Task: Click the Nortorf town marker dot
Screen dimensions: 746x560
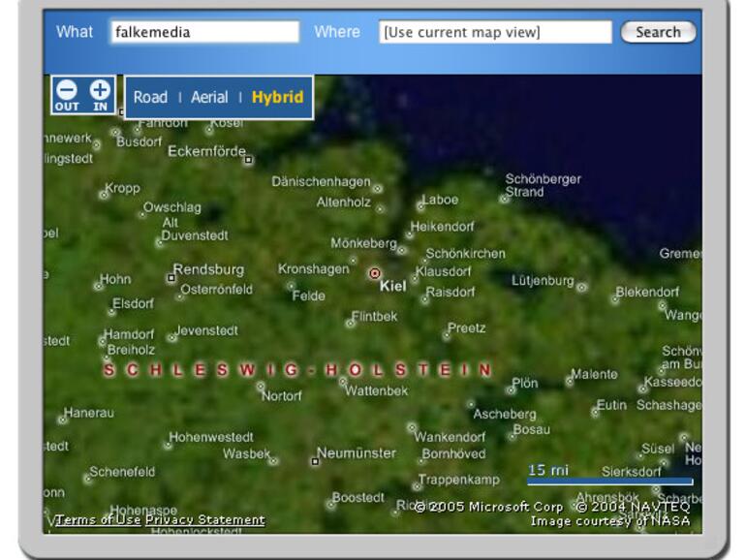Action: click(x=261, y=387)
